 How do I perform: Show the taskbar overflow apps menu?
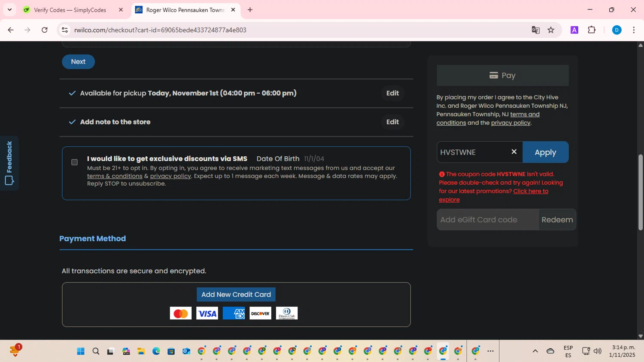coord(491,351)
